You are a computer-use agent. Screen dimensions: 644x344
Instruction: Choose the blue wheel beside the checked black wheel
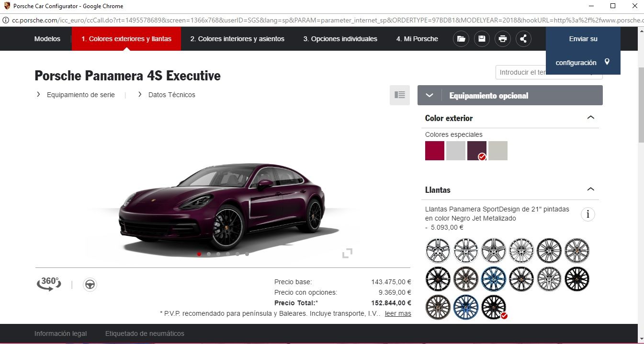point(466,307)
